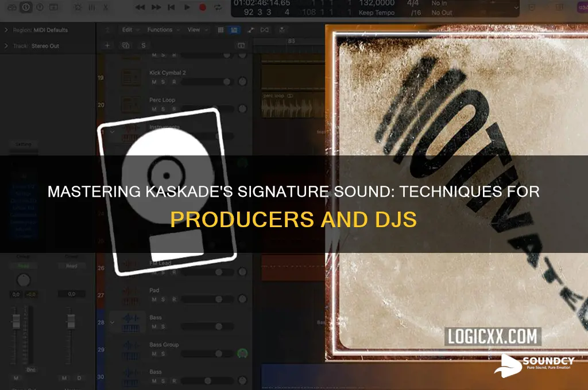Go to beginning with transport button

[171, 7]
